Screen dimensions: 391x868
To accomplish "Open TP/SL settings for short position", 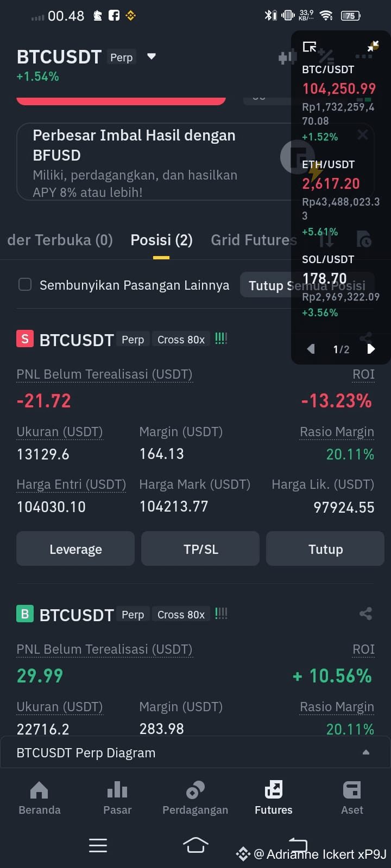I will [x=200, y=549].
